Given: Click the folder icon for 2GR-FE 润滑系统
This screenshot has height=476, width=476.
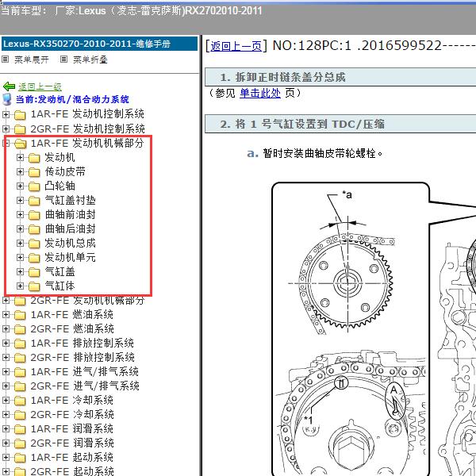Looking at the screenshot, I should point(20,443).
